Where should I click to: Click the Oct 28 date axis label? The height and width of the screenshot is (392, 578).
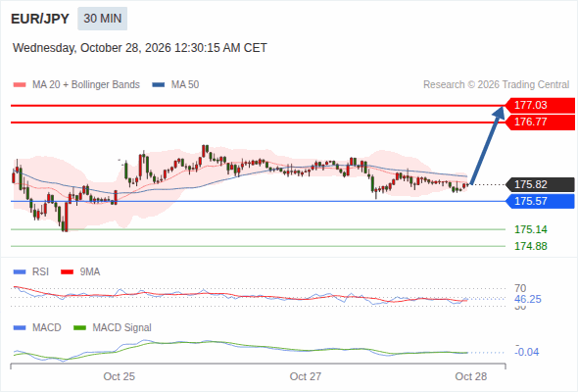471,376
